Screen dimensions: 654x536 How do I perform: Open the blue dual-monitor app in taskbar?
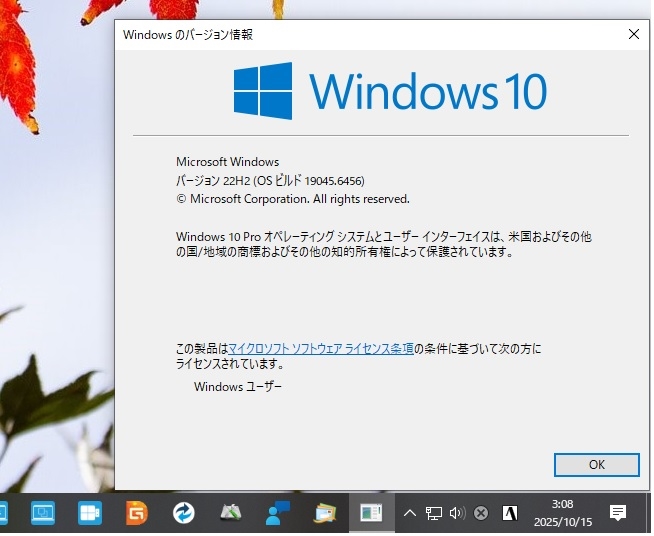[43, 515]
